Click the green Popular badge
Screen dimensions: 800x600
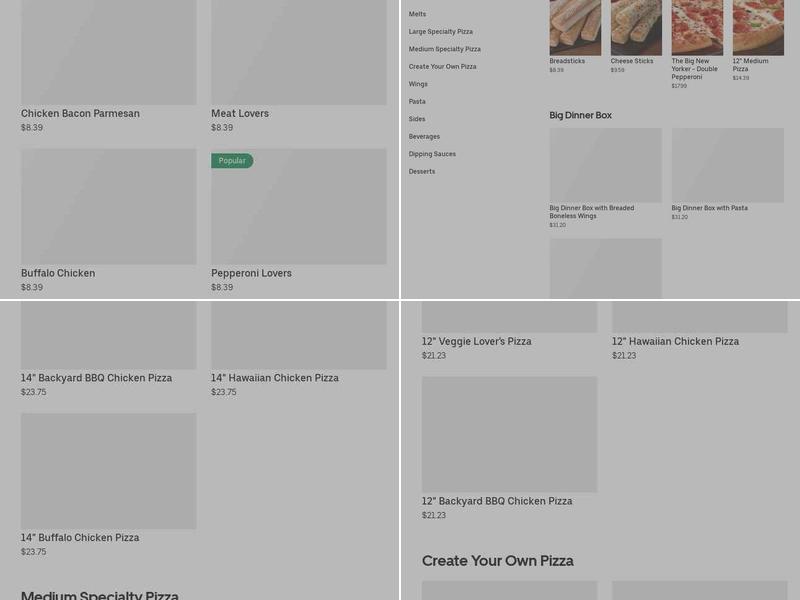coord(232,161)
